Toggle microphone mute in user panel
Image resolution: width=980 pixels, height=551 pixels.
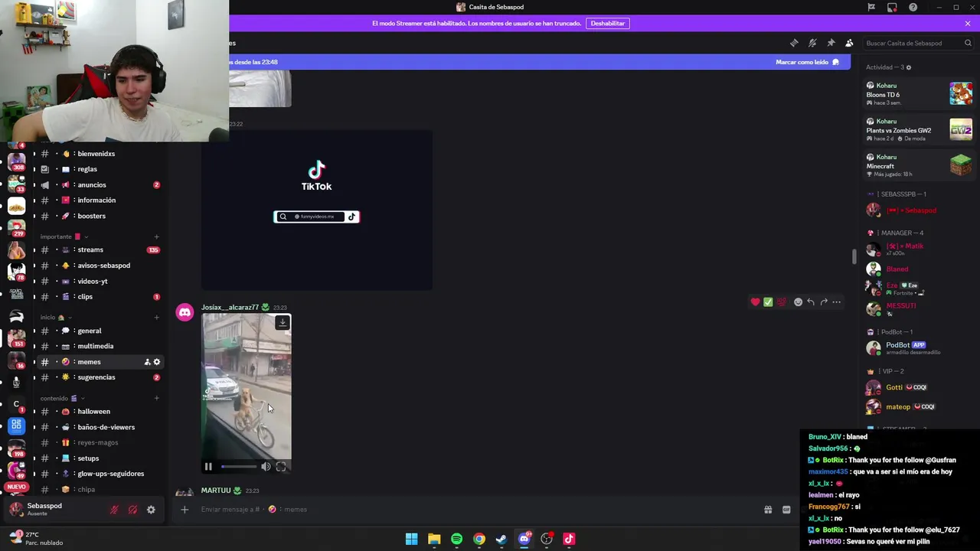coord(114,510)
